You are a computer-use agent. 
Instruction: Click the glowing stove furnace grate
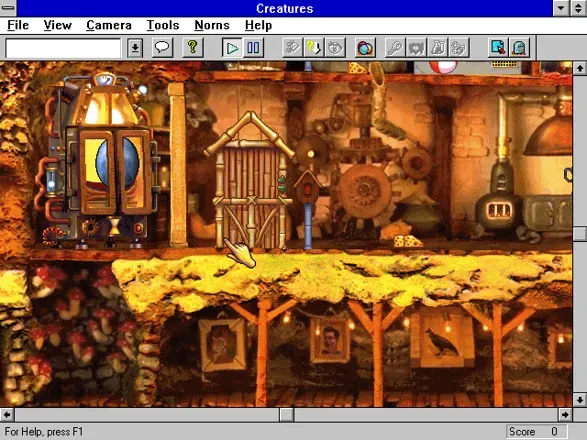click(x=499, y=211)
